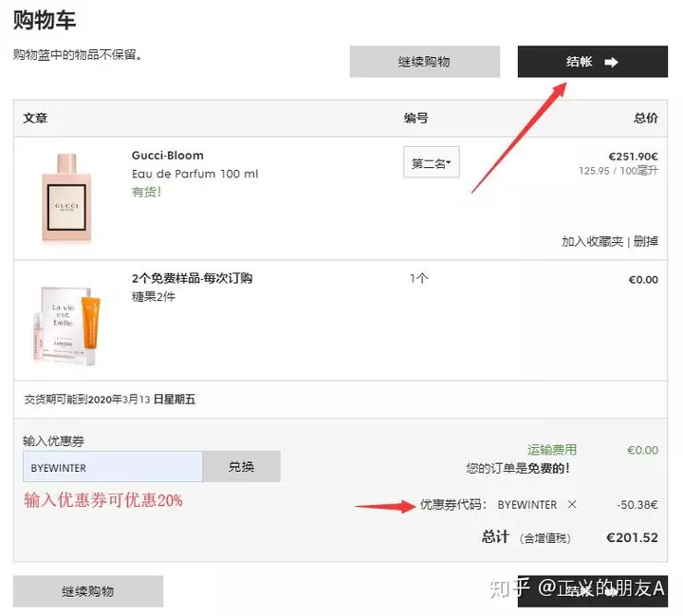This screenshot has height=616, width=683.
Task: Click the coupon code input field
Action: (x=113, y=467)
